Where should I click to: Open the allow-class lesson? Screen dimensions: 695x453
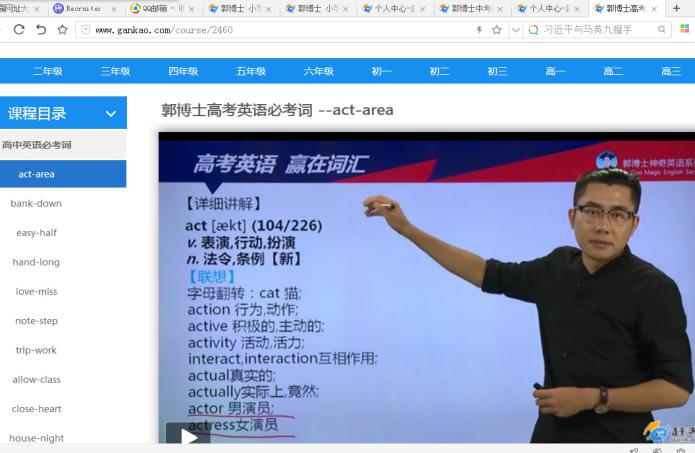click(x=36, y=379)
